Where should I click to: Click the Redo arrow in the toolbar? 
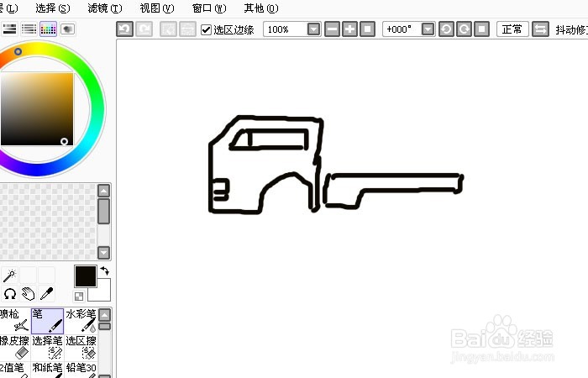tap(144, 29)
